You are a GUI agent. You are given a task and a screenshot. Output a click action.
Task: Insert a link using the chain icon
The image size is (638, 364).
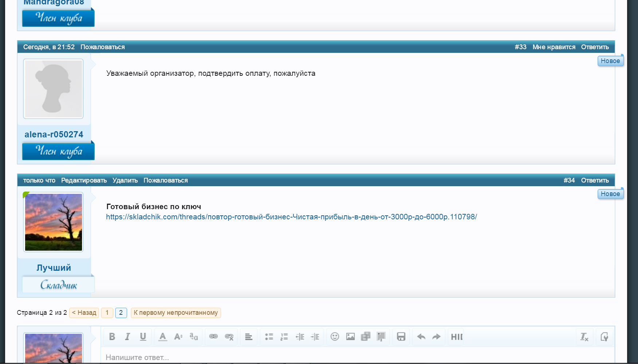tap(214, 337)
